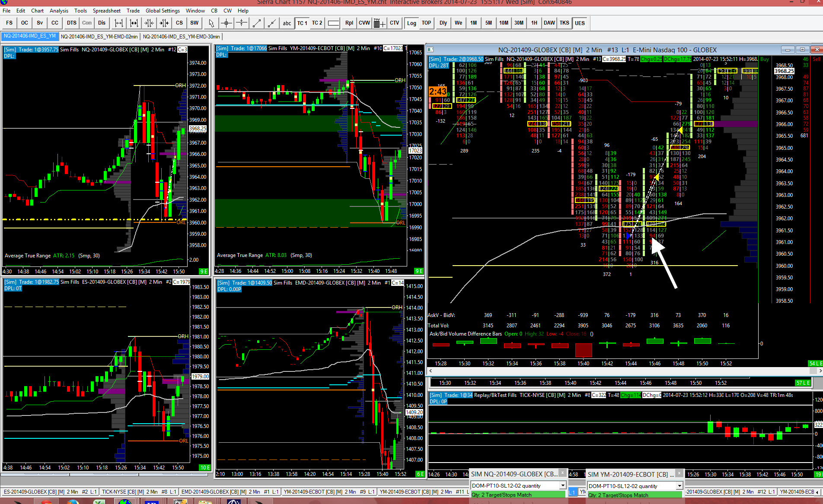Select the YM-201409-ECBOT 2 Min #9 window tab
The image size is (823, 504).
click(x=329, y=491)
